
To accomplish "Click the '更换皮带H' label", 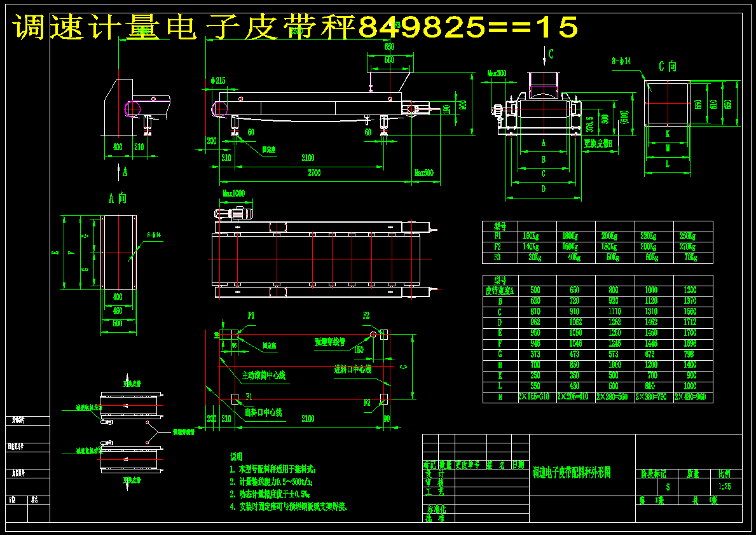I will coord(598,143).
